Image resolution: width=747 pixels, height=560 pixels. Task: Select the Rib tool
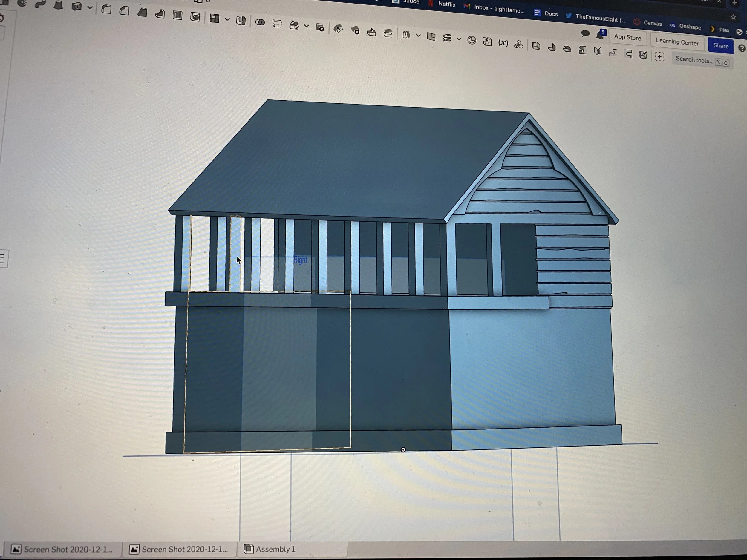(160, 13)
